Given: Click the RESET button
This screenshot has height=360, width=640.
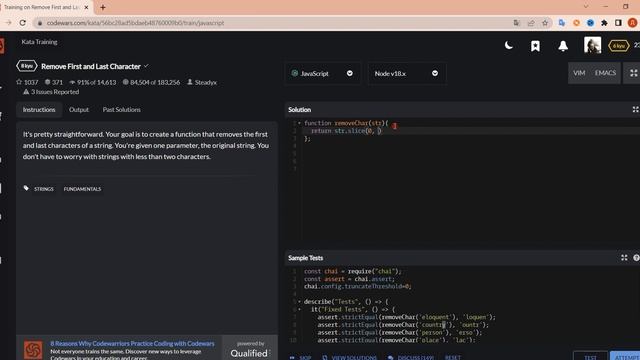Looking at the screenshot, I should click(x=453, y=357).
